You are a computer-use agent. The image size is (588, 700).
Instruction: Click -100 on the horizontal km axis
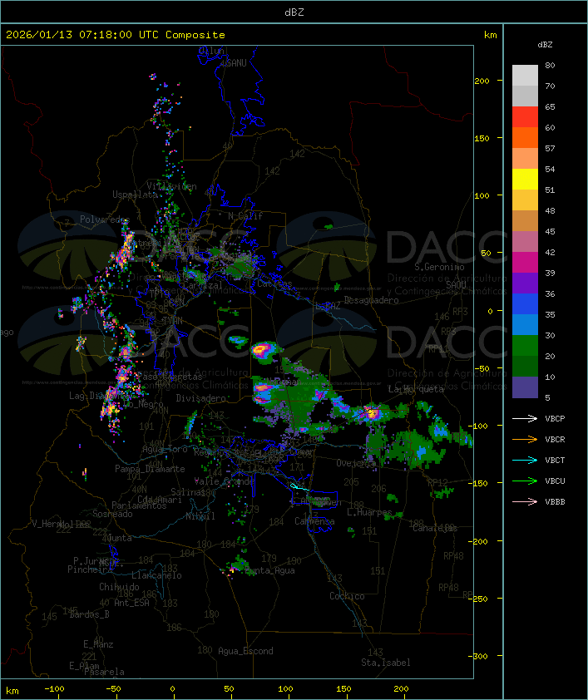(x=54, y=689)
